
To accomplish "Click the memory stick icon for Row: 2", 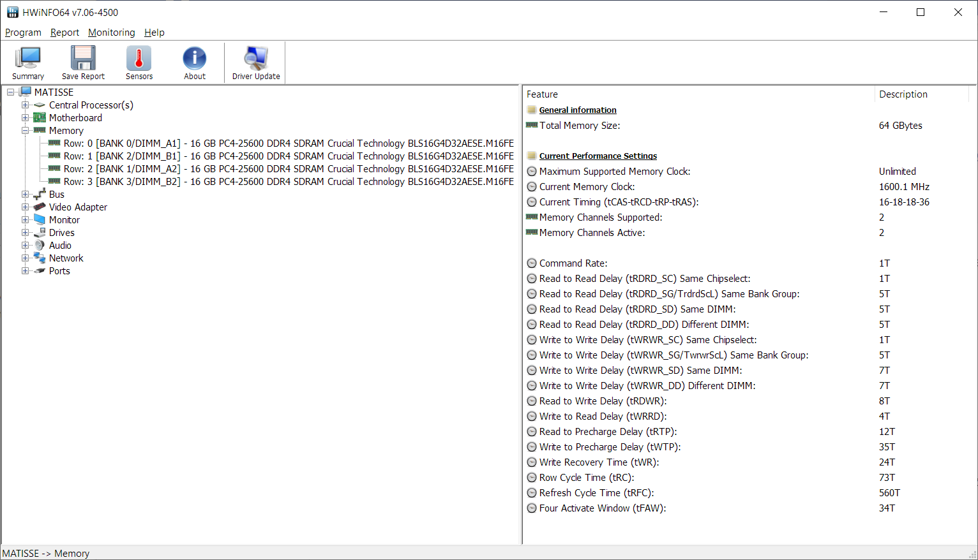I will click(x=54, y=168).
